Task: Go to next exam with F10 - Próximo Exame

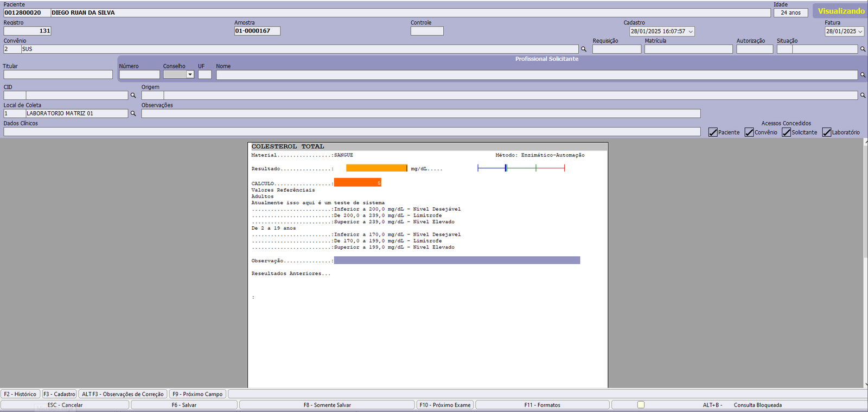Action: pyautogui.click(x=445, y=405)
